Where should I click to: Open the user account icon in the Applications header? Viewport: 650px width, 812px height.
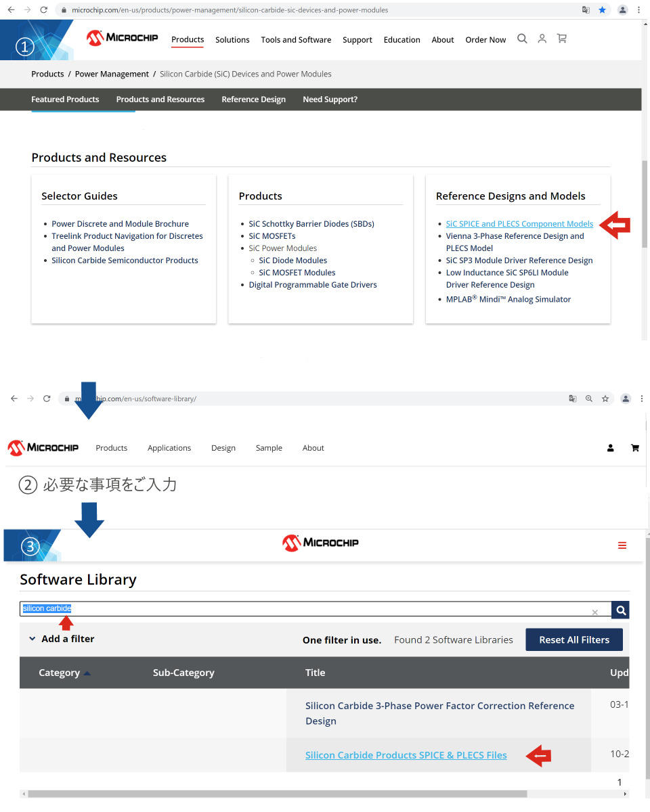611,448
